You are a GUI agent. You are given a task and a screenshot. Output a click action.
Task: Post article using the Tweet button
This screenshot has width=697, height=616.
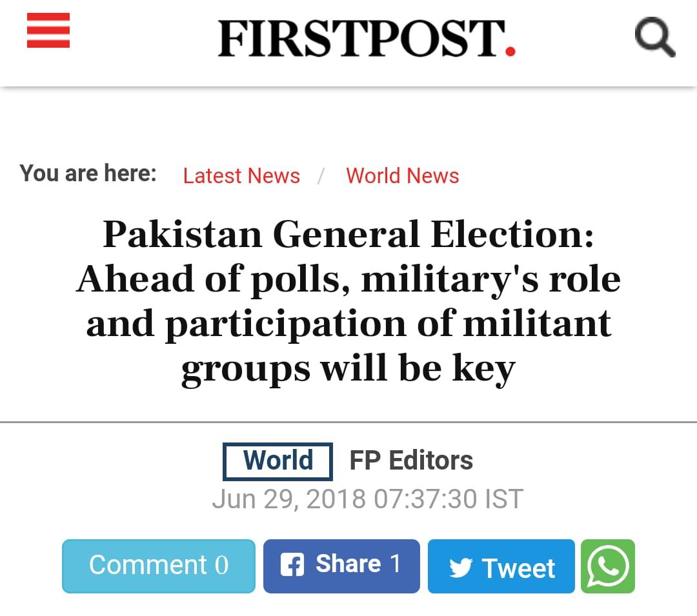[x=501, y=566]
